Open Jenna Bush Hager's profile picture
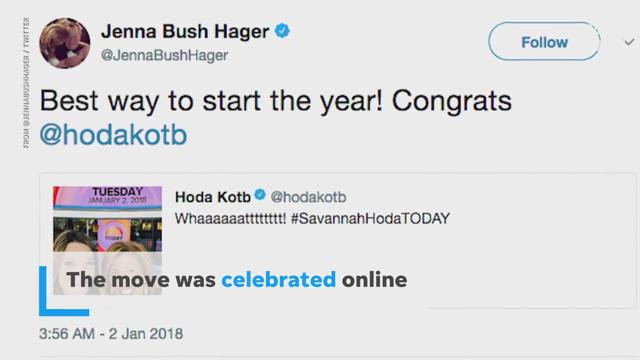The height and width of the screenshot is (360, 640). (65, 43)
